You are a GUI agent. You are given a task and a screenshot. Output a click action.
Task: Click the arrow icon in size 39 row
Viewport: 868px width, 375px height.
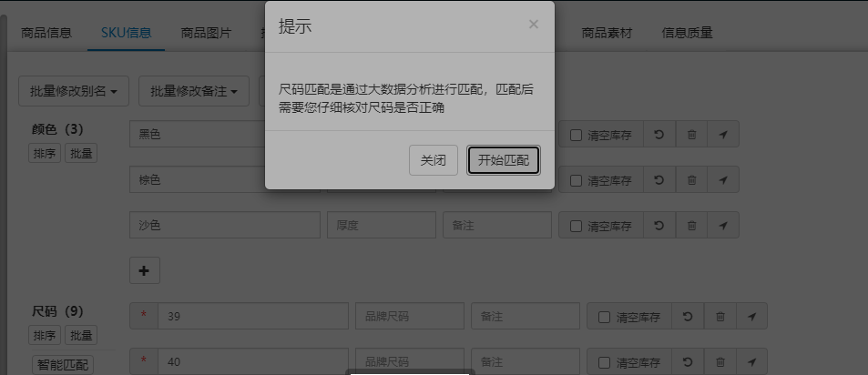click(x=751, y=316)
